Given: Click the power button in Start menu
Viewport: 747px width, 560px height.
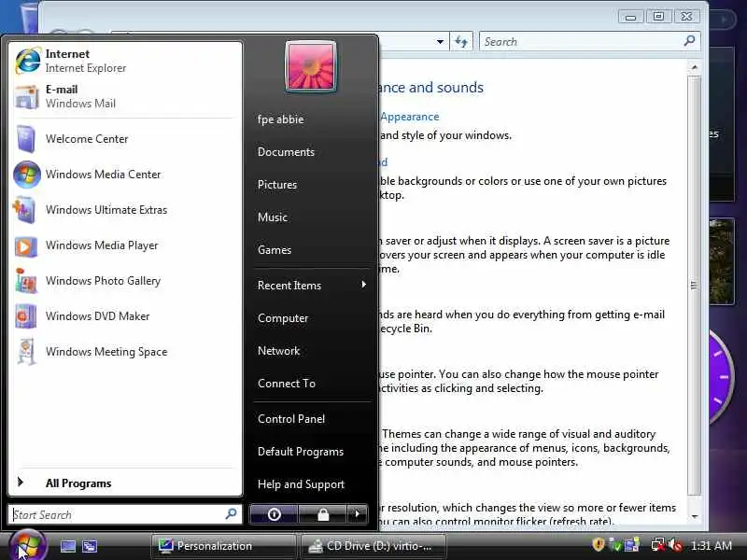Looking at the screenshot, I should (x=274, y=514).
